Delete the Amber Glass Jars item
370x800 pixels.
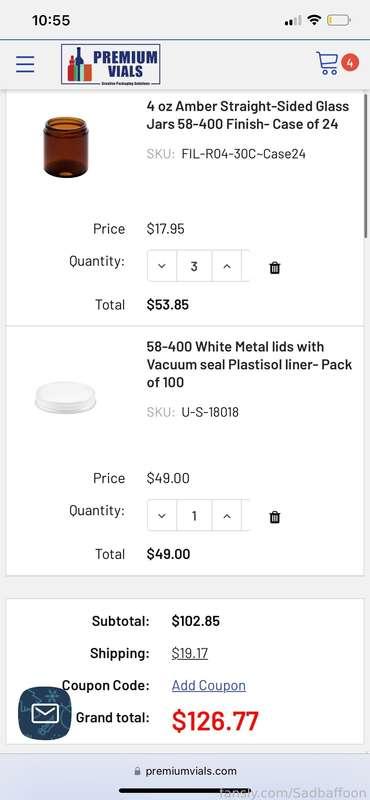click(275, 267)
